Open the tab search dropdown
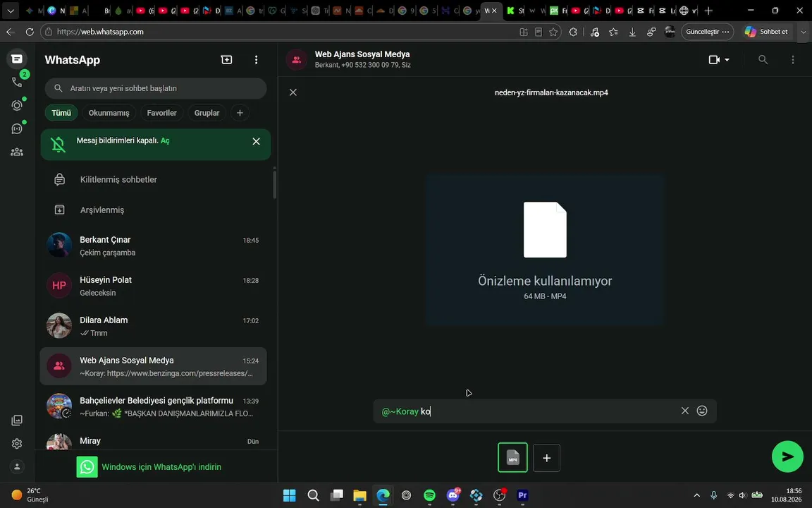The image size is (812, 508). pyautogui.click(x=11, y=11)
